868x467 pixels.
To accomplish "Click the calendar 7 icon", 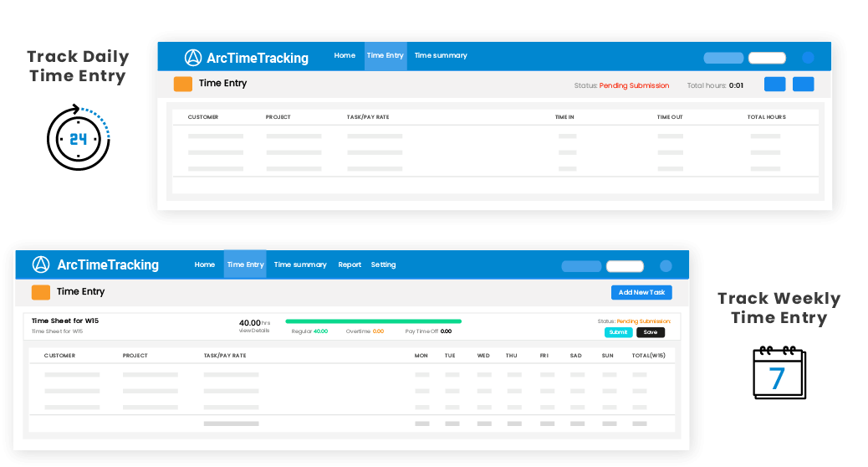I will coord(779,372).
